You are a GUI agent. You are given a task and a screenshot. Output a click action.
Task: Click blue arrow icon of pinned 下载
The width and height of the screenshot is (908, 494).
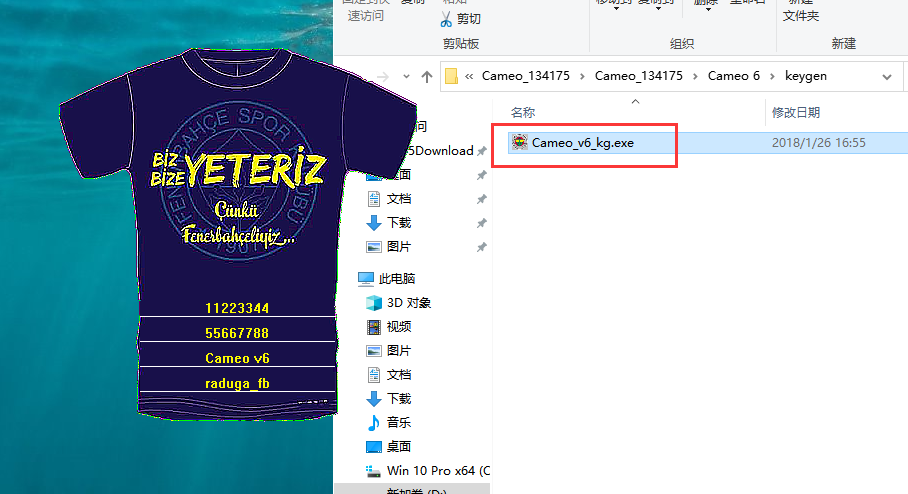pyautogui.click(x=374, y=222)
